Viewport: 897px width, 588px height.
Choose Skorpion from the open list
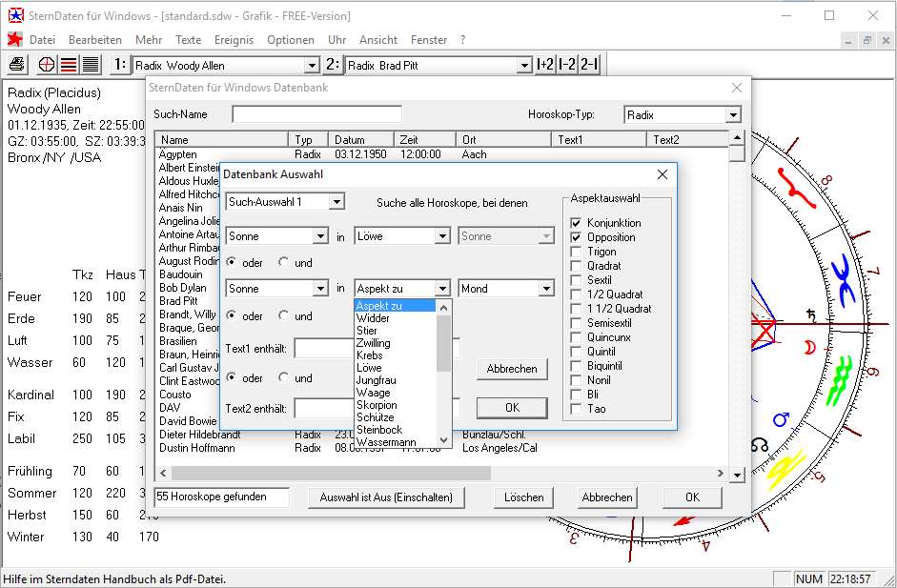(x=376, y=405)
